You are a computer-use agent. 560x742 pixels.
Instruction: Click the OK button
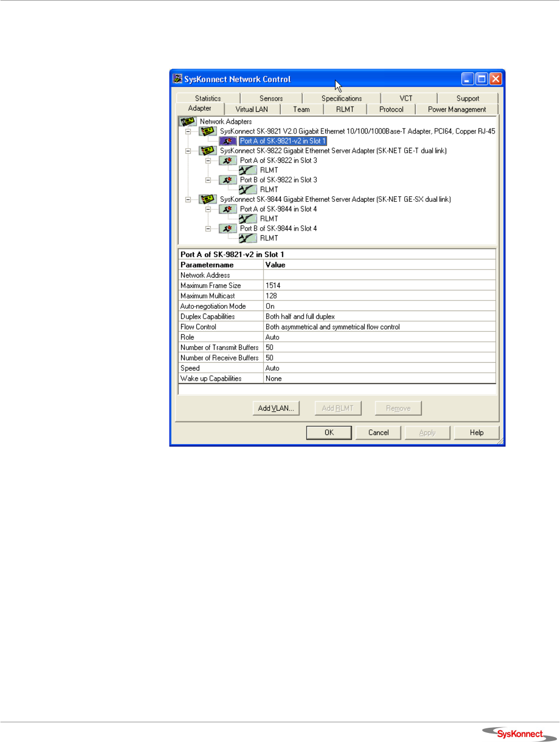[329, 432]
